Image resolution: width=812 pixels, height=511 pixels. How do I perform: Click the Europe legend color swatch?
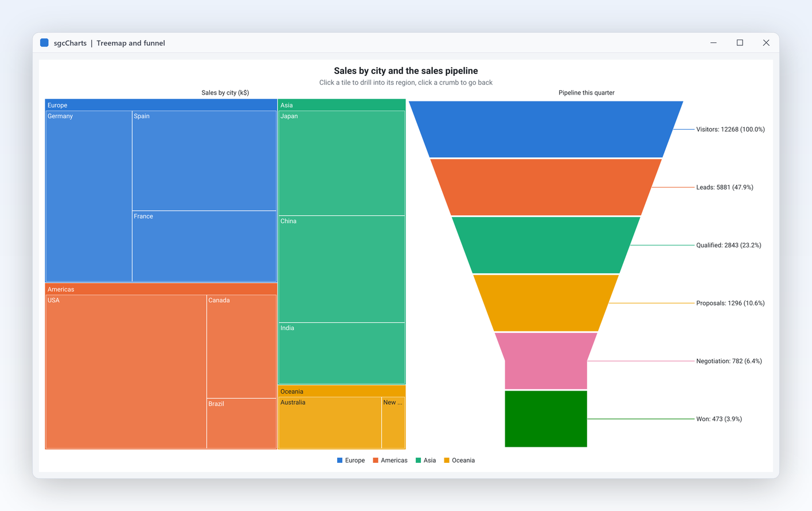tap(339, 461)
